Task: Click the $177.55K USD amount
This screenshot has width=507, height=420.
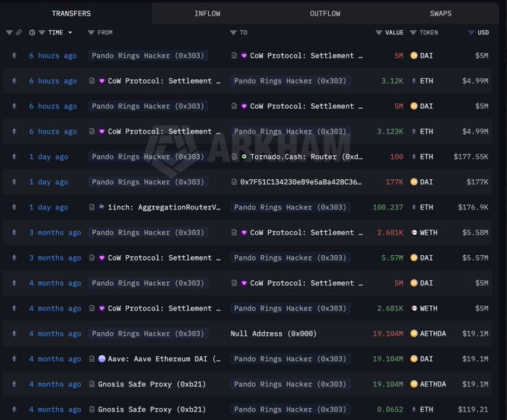Action: click(470, 157)
